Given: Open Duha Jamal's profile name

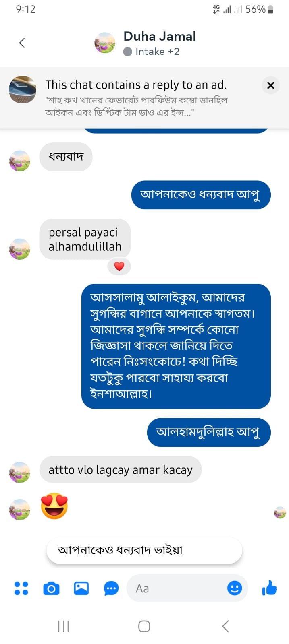Looking at the screenshot, I should click(160, 37).
